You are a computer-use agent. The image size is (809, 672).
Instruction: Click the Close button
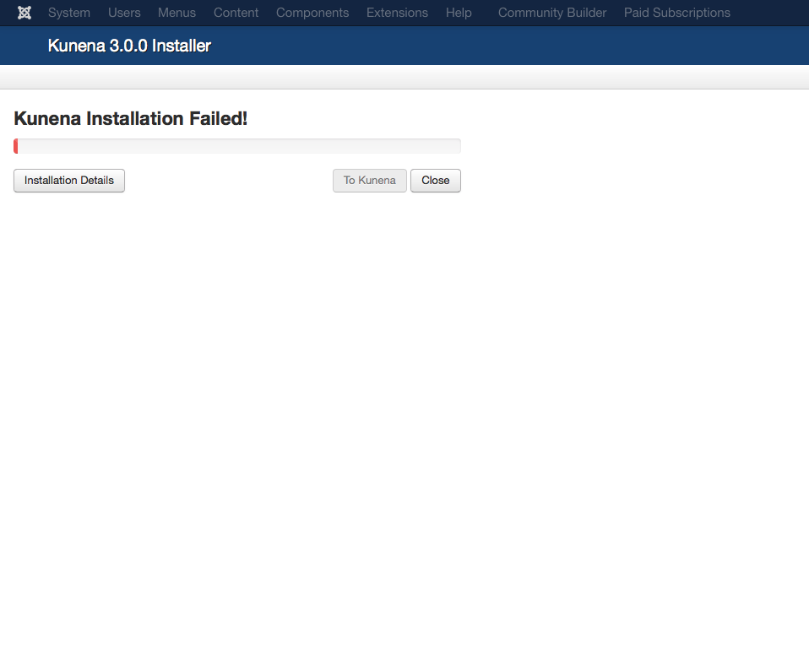click(x=436, y=181)
